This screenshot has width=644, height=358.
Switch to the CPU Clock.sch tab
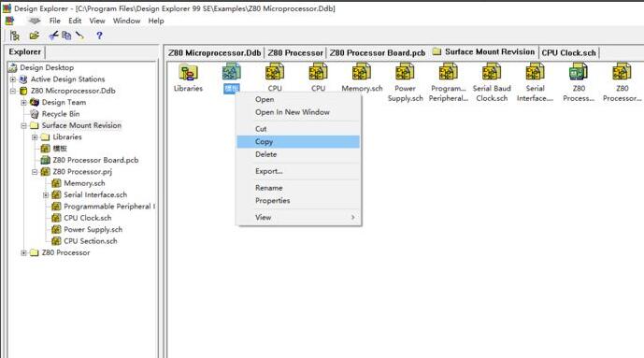coord(568,52)
